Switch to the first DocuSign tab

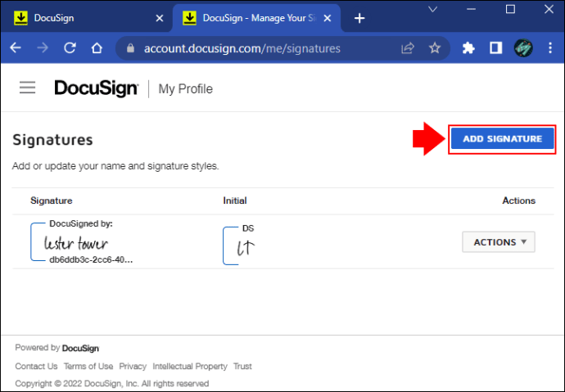(87, 18)
